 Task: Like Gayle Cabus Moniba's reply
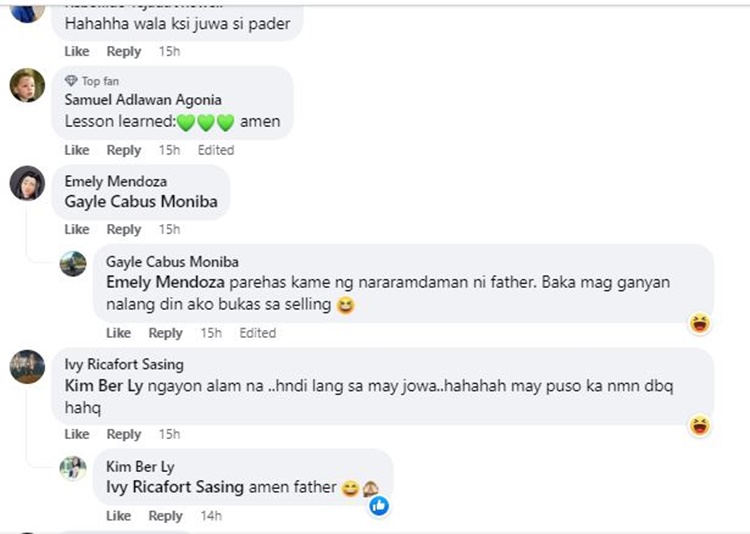pos(118,333)
